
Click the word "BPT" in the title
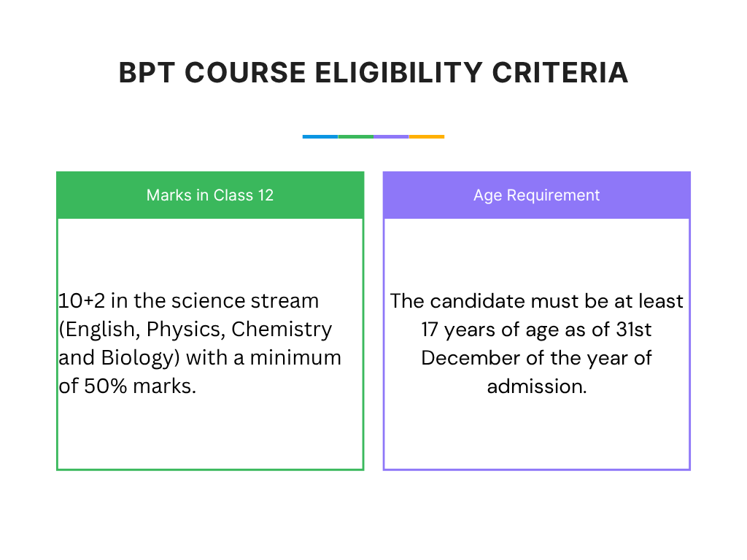pos(146,73)
